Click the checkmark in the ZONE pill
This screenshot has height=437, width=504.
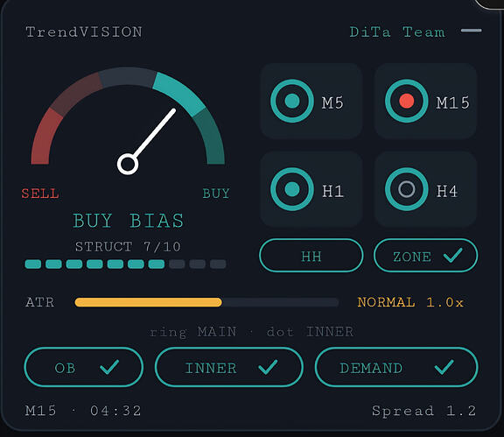click(x=453, y=255)
